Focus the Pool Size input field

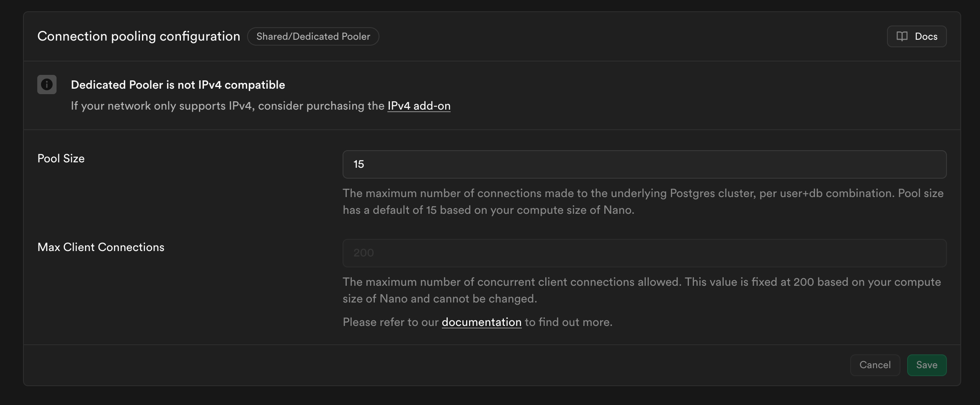(x=644, y=164)
